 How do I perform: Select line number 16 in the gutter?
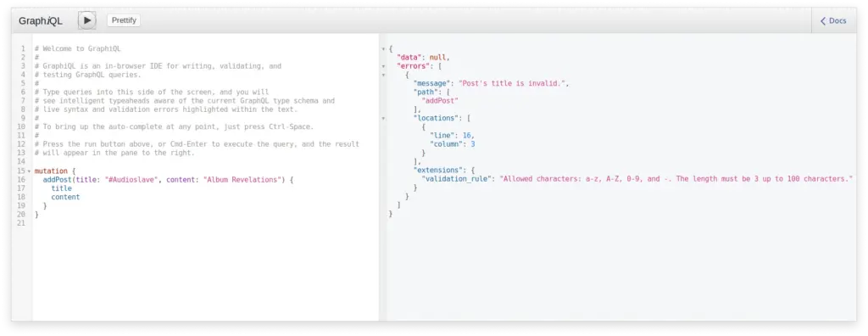tap(21, 180)
